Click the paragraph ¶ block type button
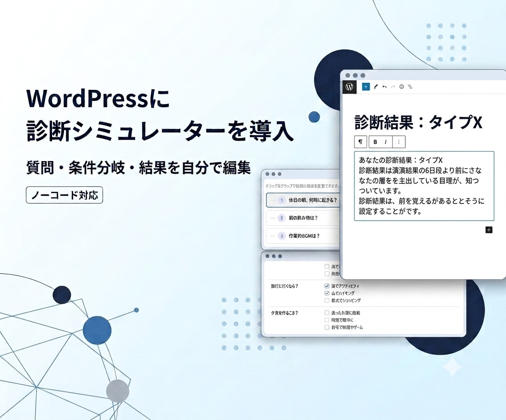Viewport: 506px width, 420px height. (x=360, y=142)
